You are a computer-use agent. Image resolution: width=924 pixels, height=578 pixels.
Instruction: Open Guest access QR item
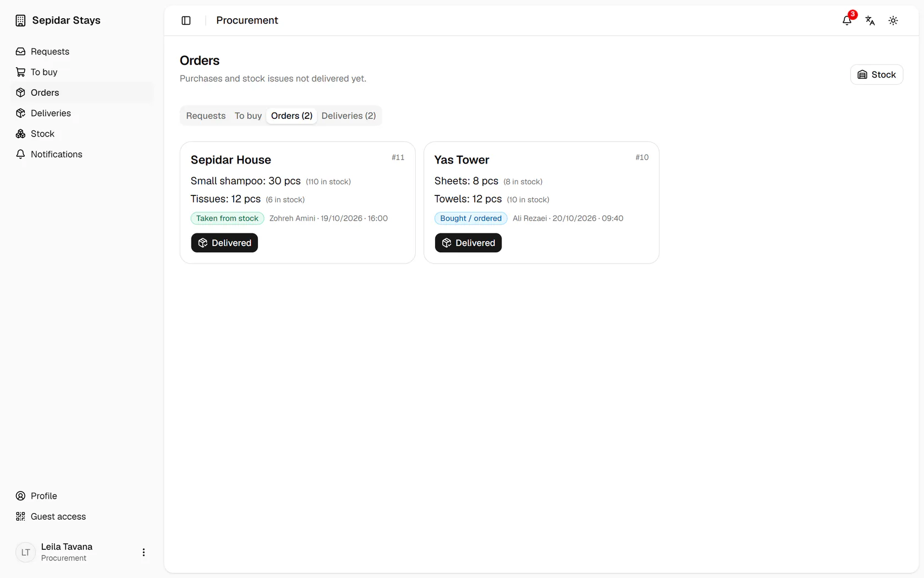click(x=82, y=516)
